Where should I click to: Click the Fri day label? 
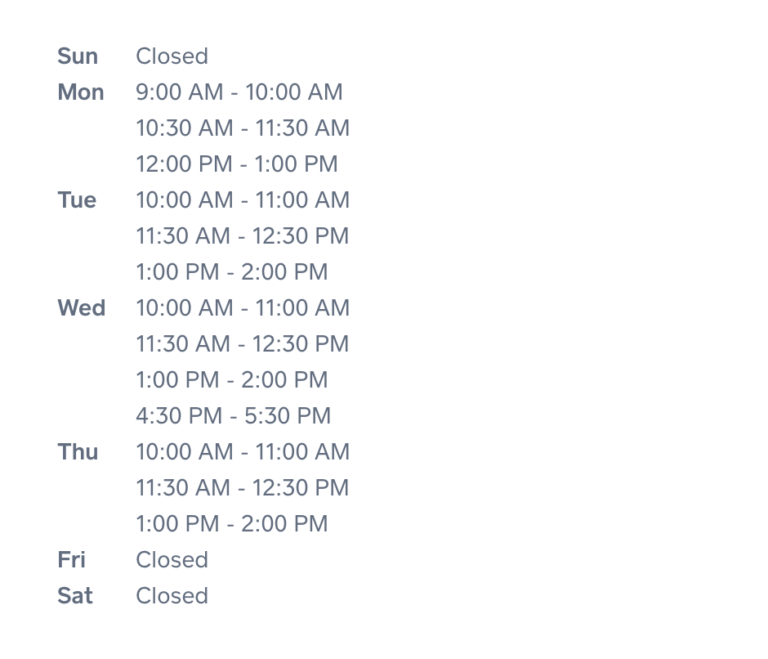71,560
